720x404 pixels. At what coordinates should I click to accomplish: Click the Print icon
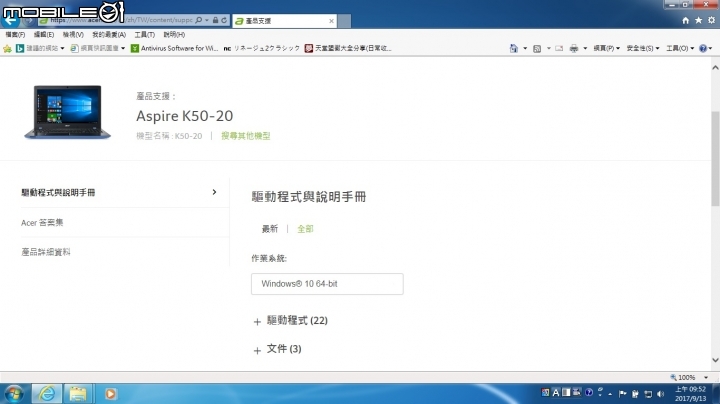pos(574,48)
